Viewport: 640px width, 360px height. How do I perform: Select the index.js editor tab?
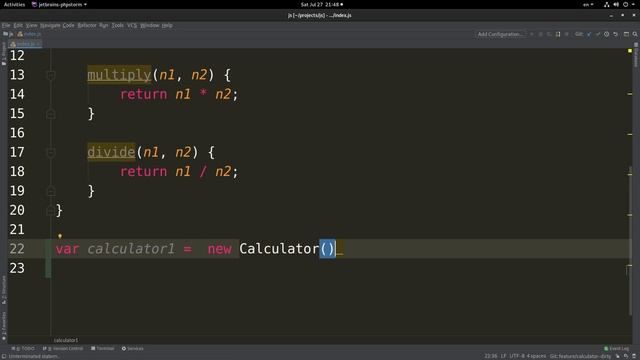[x=25, y=44]
